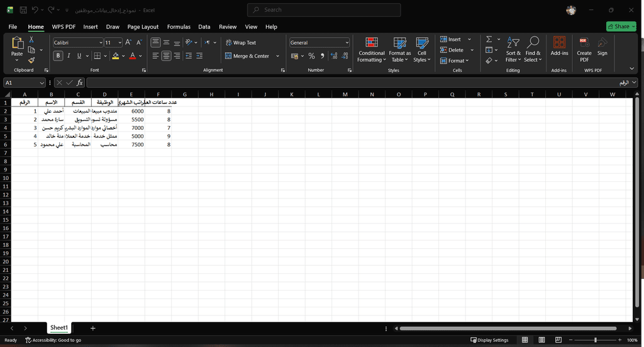644x347 pixels.
Task: Expand the Name Box dropdown arrow
Action: (x=42, y=82)
